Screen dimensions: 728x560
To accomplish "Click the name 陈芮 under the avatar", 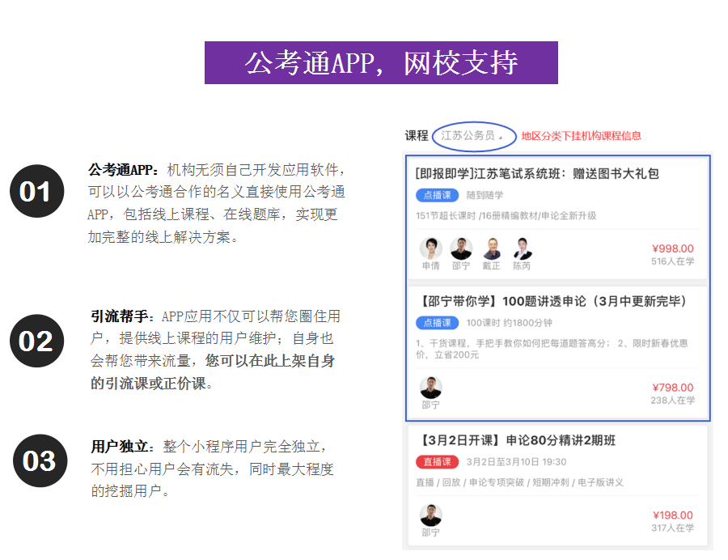I will click(522, 266).
